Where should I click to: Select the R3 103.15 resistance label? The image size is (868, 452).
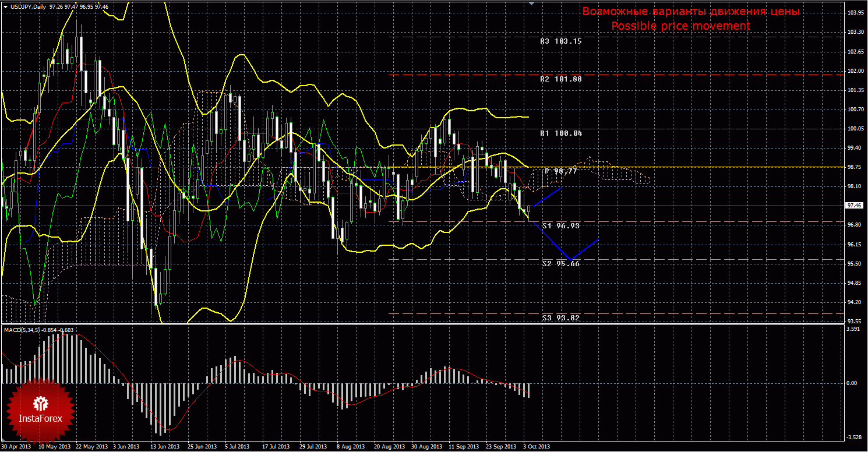560,41
